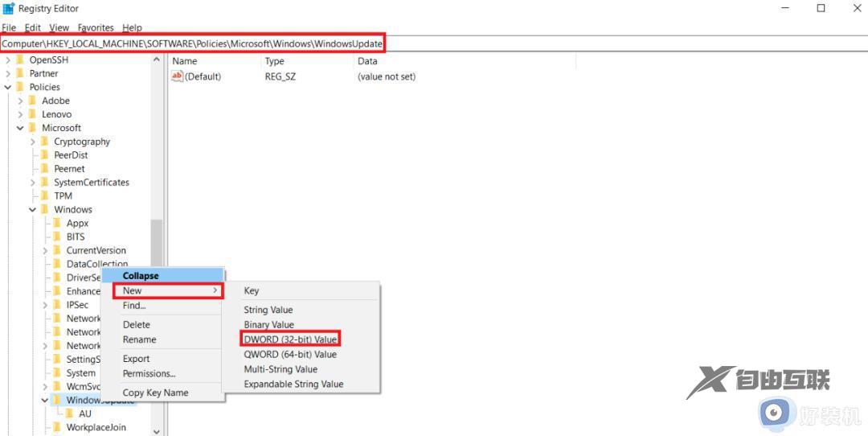
Task: Click the WorkplaceJoin folder icon
Action: [x=57, y=428]
